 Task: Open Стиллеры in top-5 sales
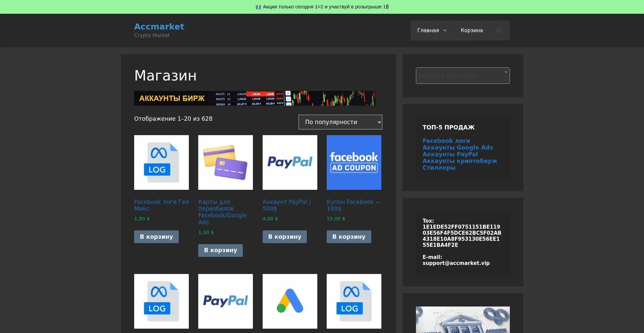tap(439, 168)
